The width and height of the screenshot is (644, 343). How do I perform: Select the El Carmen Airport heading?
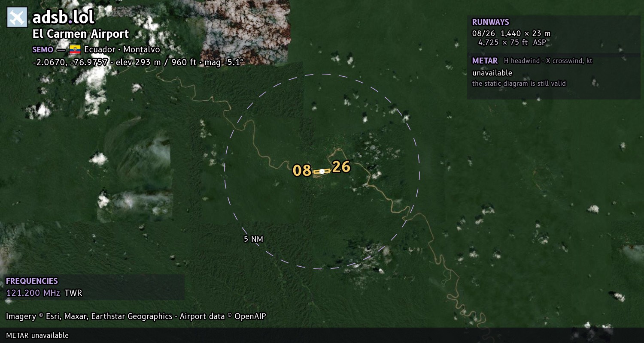click(81, 34)
